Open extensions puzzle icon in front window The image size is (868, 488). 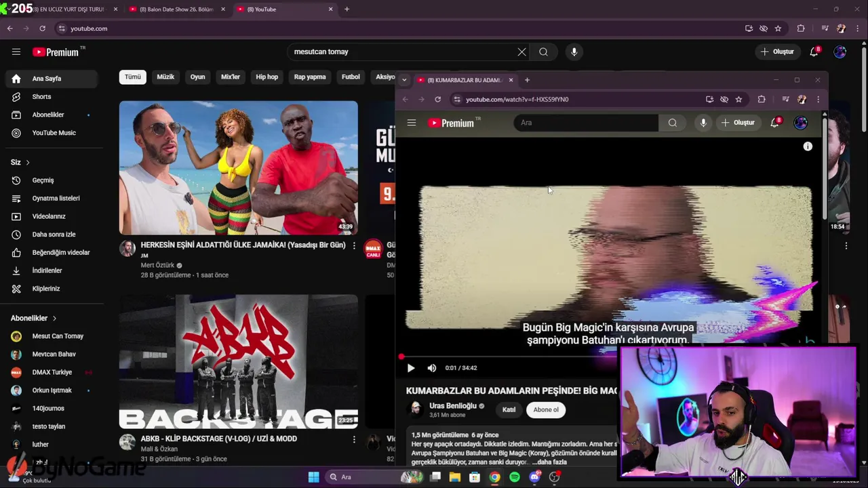tap(762, 99)
